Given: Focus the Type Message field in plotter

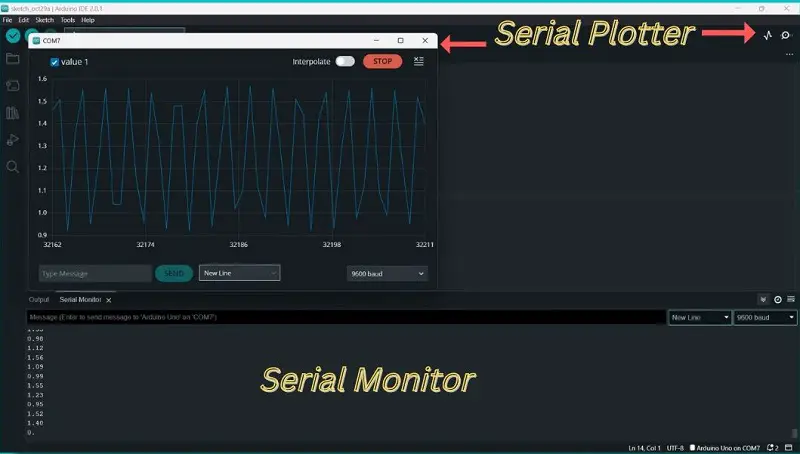Looking at the screenshot, I should pyautogui.click(x=95, y=273).
